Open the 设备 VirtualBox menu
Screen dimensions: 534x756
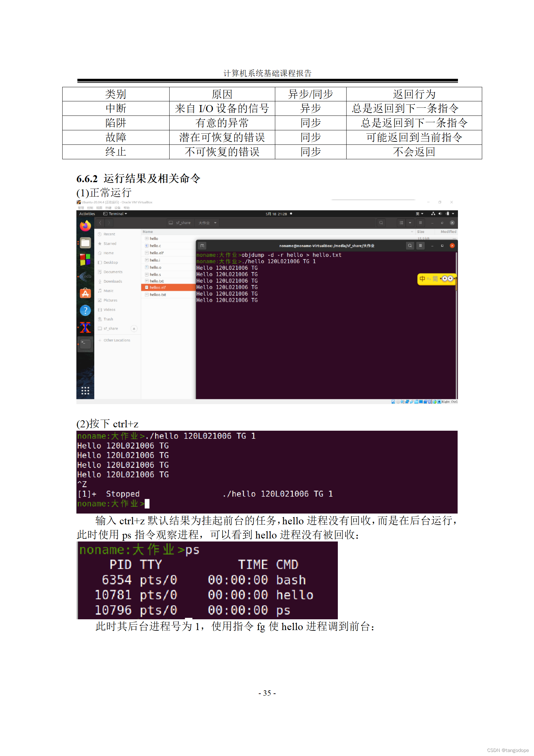pyautogui.click(x=117, y=208)
